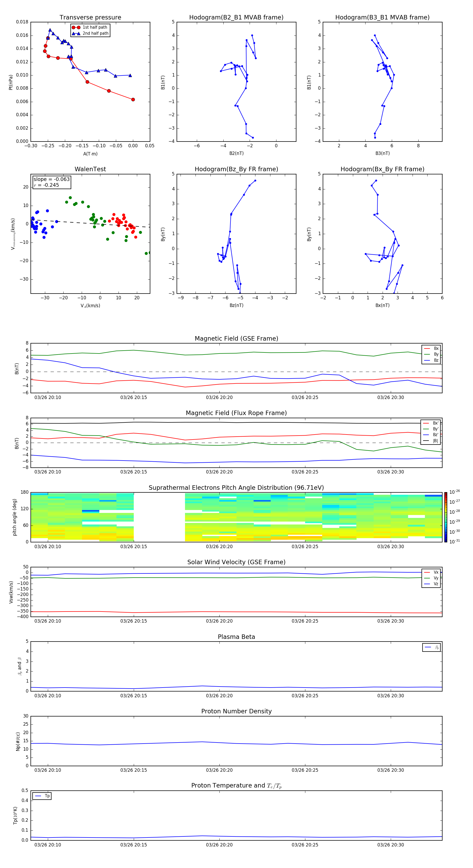The width and height of the screenshot is (473, 868).
Task: Click the 'Bx(nT)' x-axis label
Action: [382, 306]
